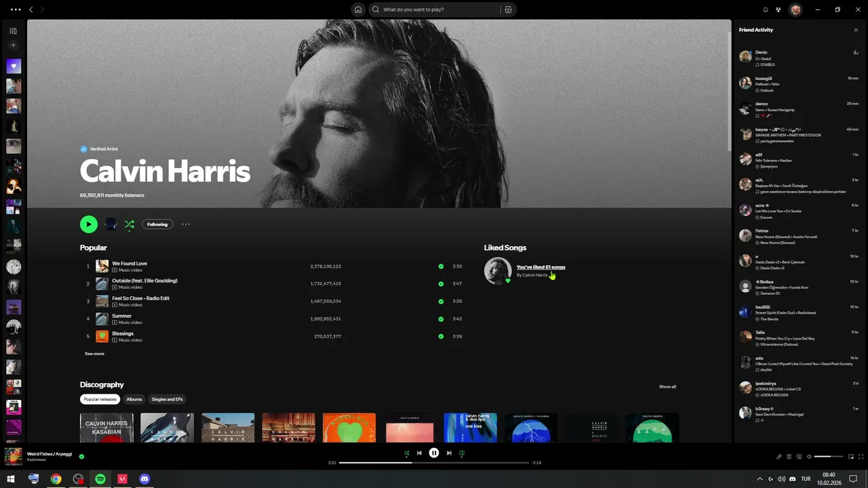Open the 'One Kiss' Dua Lipa cover
This screenshot has width=868, height=488.
470,428
